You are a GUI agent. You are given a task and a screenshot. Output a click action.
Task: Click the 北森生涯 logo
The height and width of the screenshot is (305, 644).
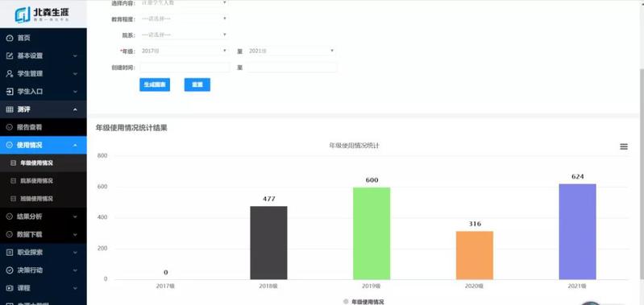[x=42, y=14]
